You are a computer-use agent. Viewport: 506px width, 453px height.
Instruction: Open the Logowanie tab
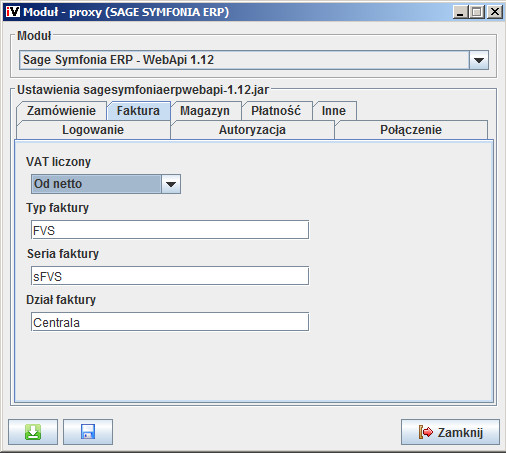[93, 130]
